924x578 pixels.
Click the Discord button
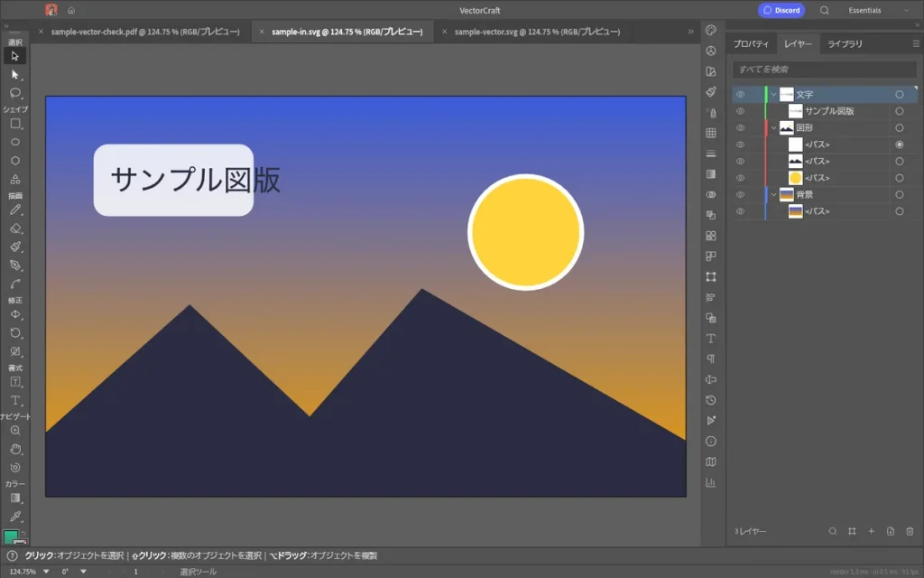point(781,10)
